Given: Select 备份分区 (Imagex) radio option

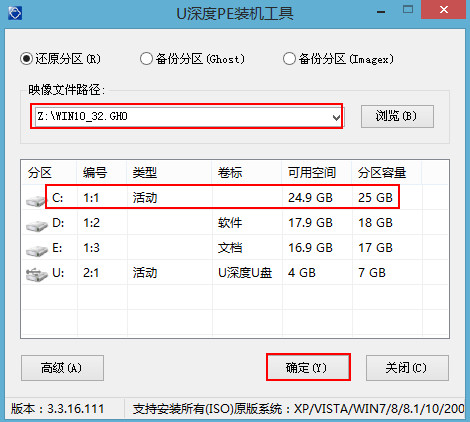Looking at the screenshot, I should click(289, 59).
